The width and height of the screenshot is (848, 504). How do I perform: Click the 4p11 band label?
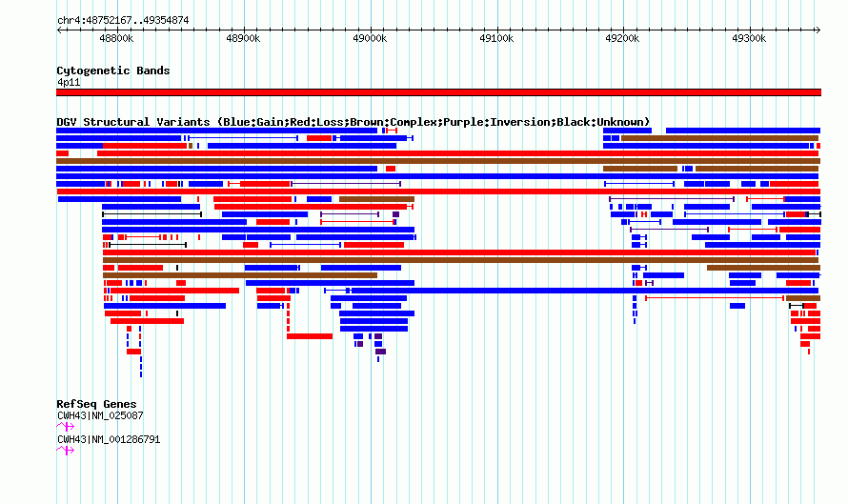point(69,82)
